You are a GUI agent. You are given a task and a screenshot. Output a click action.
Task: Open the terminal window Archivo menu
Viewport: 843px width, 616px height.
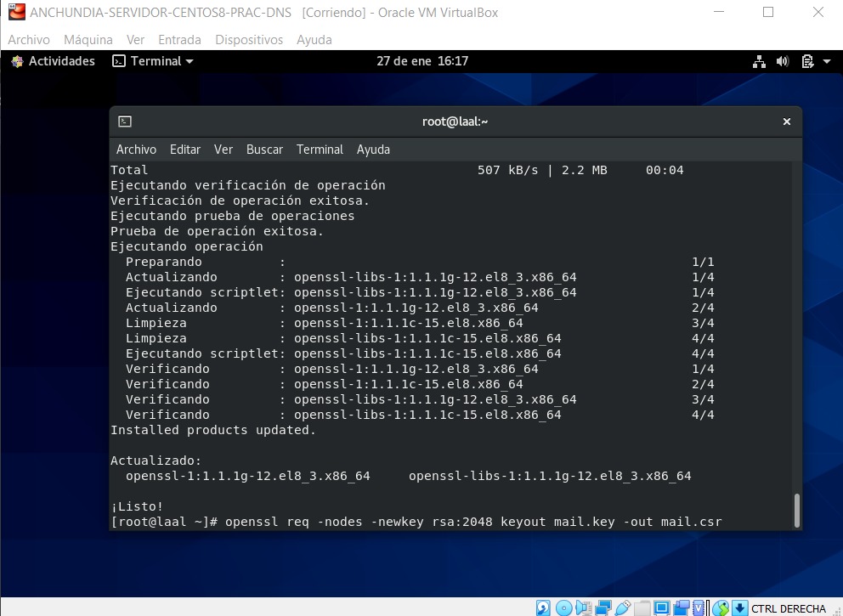[136, 150]
